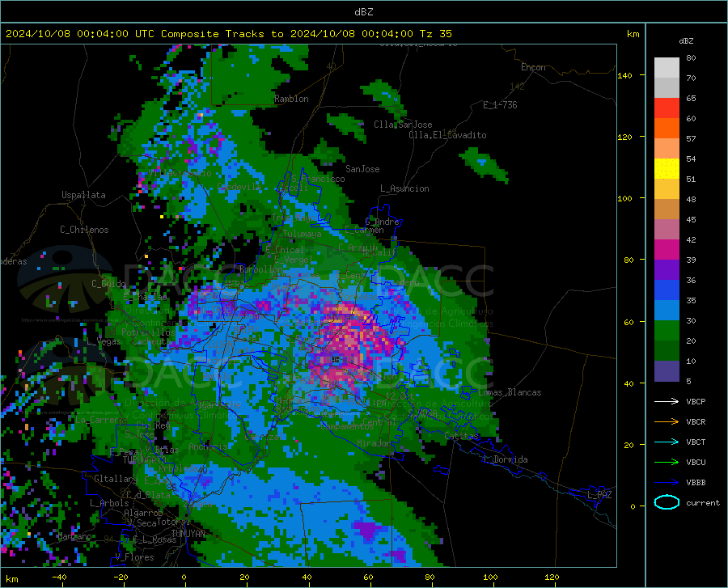Click the 'Algarrob' map label

(143, 513)
